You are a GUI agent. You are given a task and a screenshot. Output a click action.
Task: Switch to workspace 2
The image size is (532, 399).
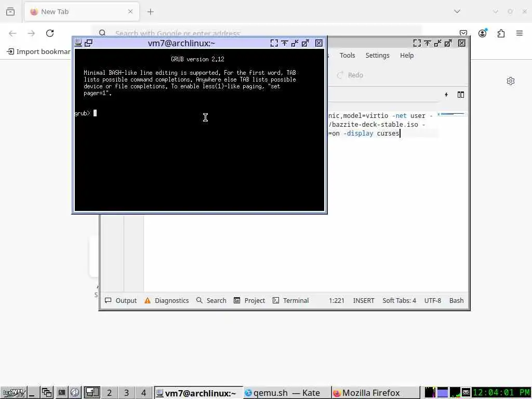(109, 393)
